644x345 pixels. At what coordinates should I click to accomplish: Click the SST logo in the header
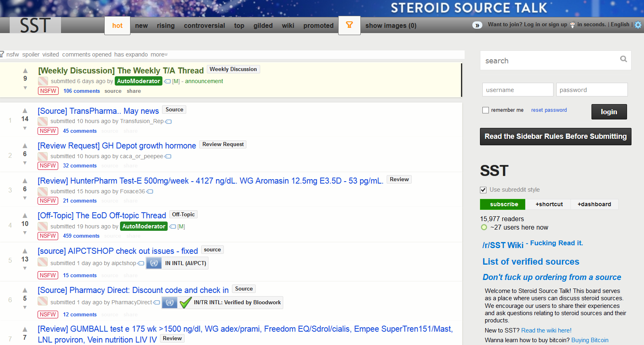tap(35, 25)
